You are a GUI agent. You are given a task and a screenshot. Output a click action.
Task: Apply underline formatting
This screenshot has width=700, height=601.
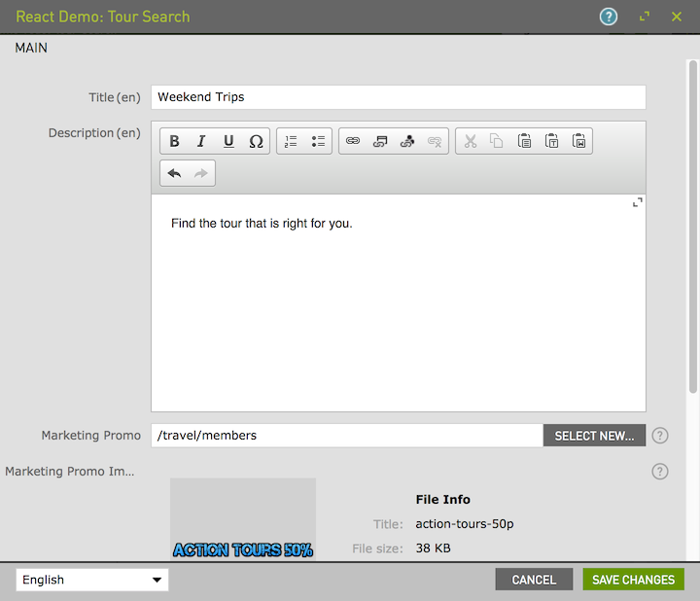tap(228, 141)
